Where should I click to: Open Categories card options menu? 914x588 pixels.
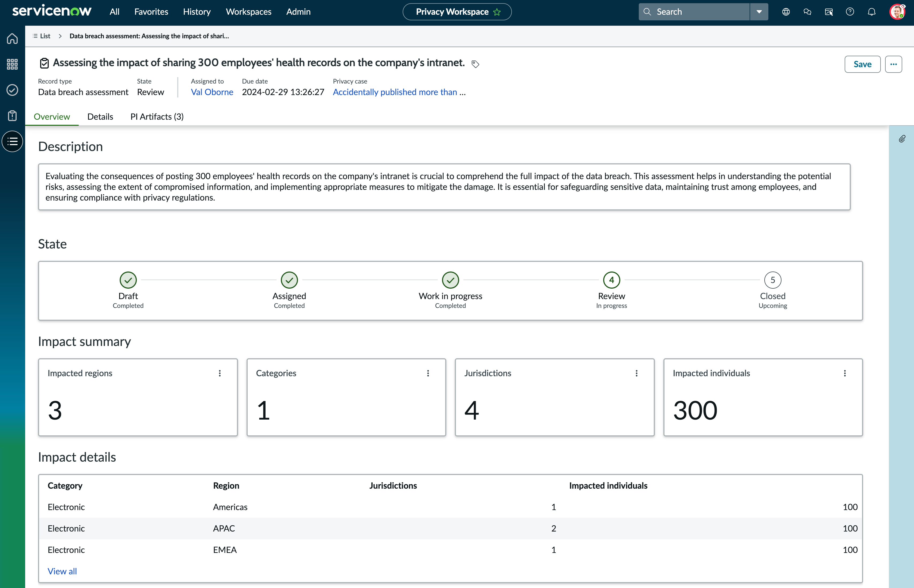[x=428, y=374]
